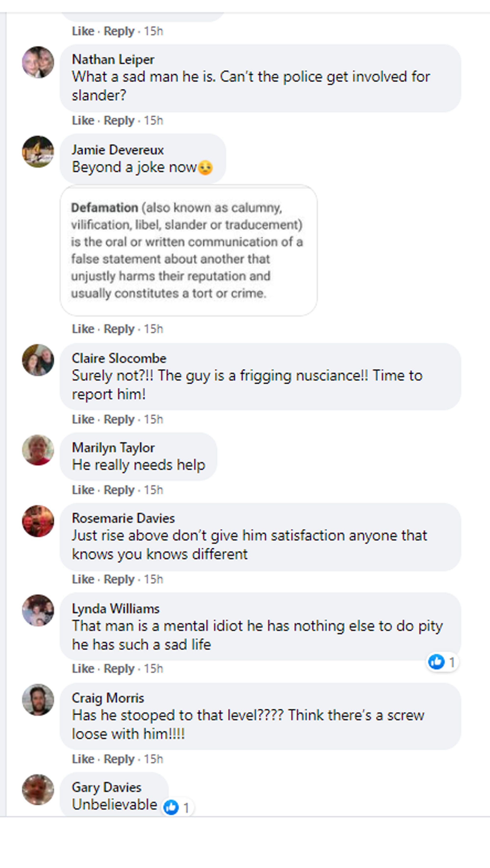This screenshot has height=868, width=490.
Task: Open 15h timestamp on Lynda Williams's comment
Action: pyautogui.click(x=153, y=668)
